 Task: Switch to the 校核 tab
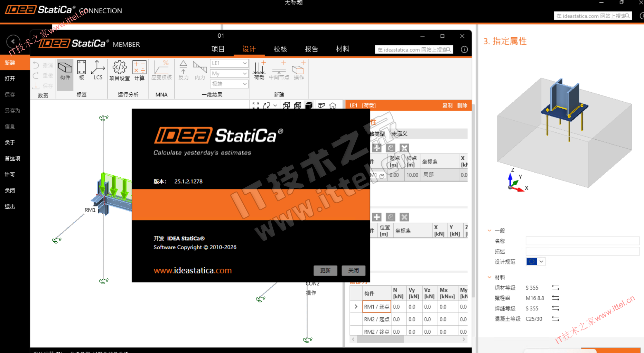point(280,49)
